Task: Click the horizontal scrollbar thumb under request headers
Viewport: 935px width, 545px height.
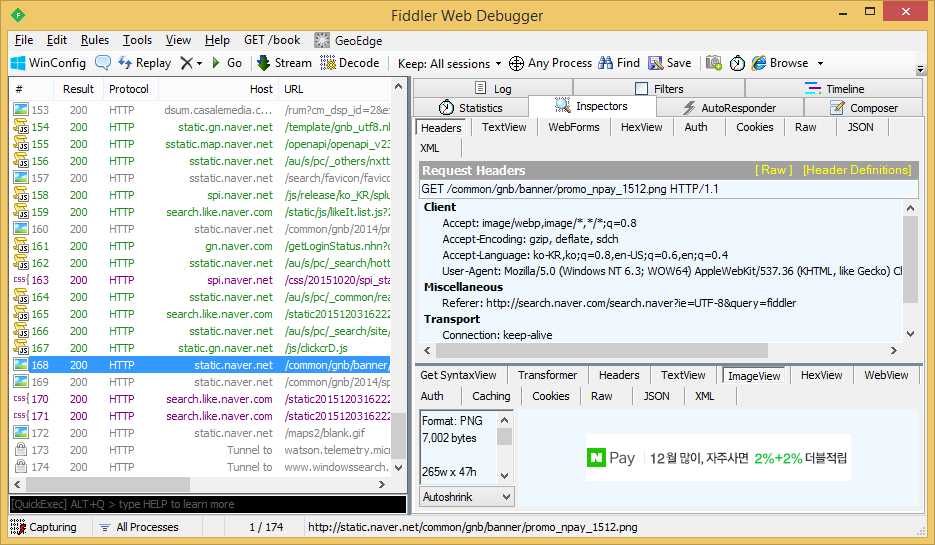Action: (x=602, y=350)
